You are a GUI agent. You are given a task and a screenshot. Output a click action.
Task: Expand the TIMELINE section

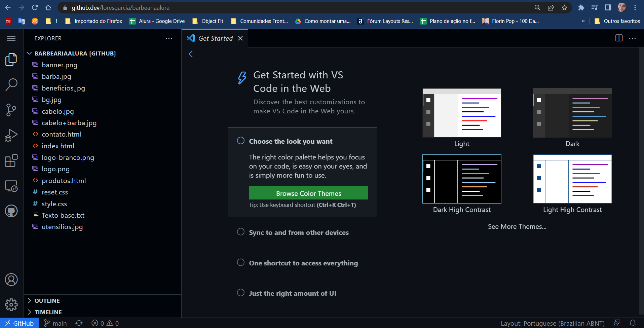coord(103,312)
